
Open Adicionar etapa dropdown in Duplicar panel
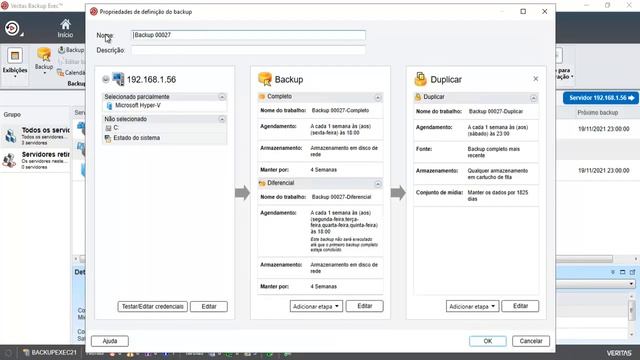(x=472, y=306)
